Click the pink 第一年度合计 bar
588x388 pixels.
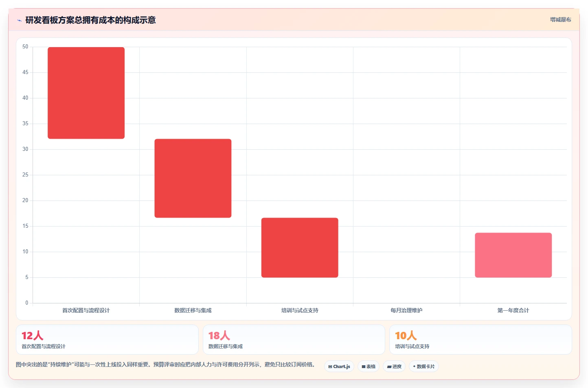click(513, 255)
